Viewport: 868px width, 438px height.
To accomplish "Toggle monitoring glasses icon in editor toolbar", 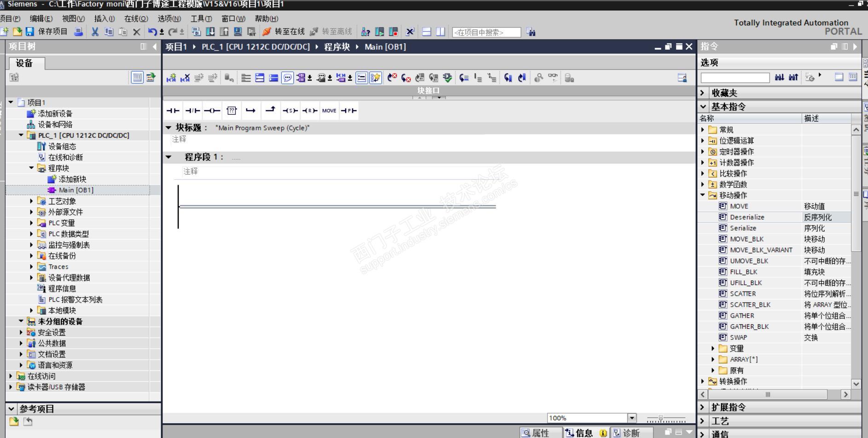I will (553, 78).
